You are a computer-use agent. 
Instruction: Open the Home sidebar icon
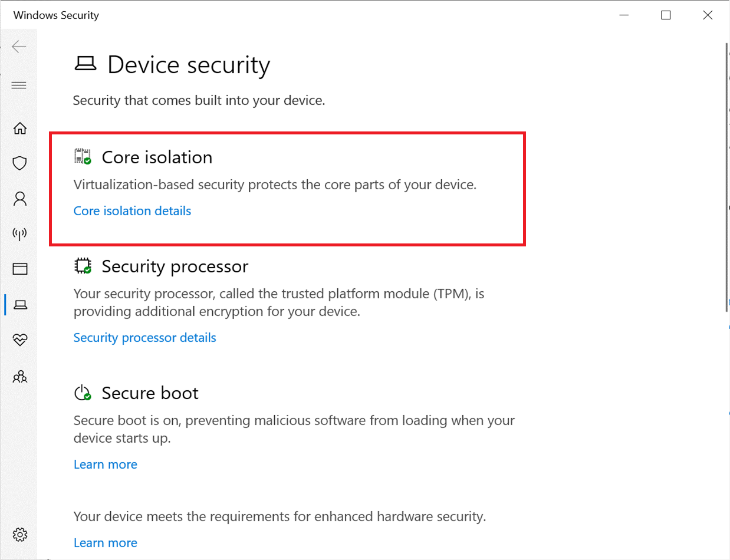(20, 128)
